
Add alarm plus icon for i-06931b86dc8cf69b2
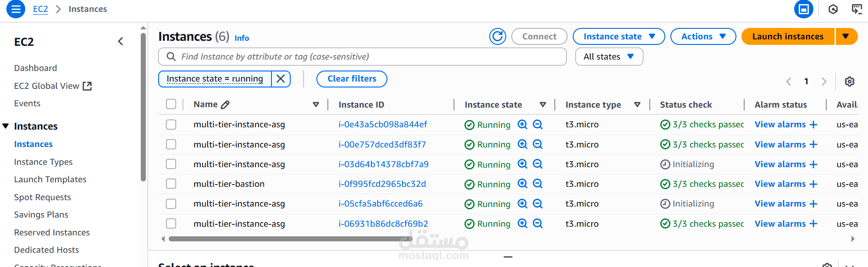click(813, 223)
